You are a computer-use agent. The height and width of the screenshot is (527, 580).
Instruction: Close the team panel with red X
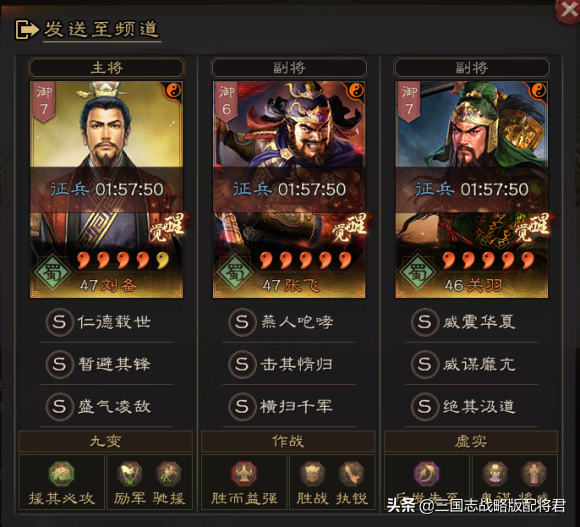(x=568, y=10)
